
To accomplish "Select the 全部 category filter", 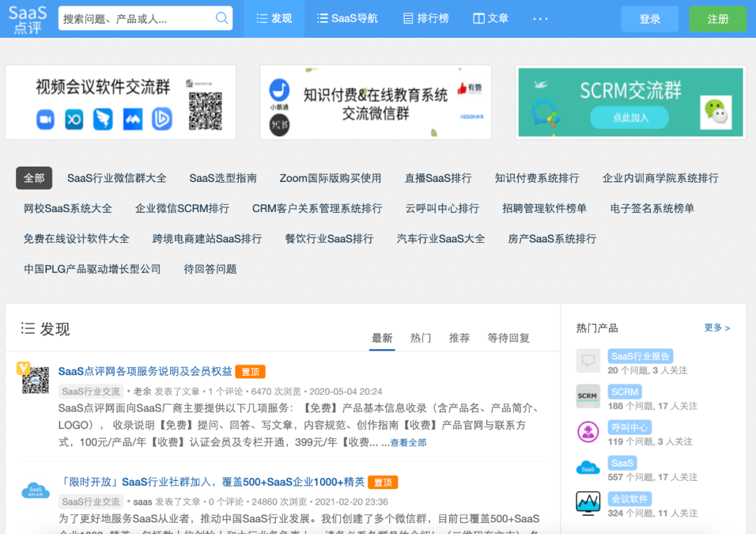I will tap(34, 178).
